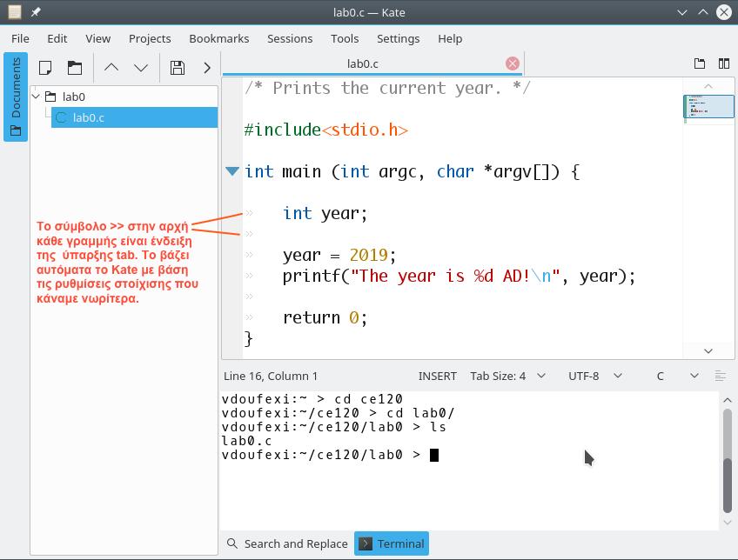Open the Documents sidebar panel
738x560 pixels.
click(x=16, y=97)
